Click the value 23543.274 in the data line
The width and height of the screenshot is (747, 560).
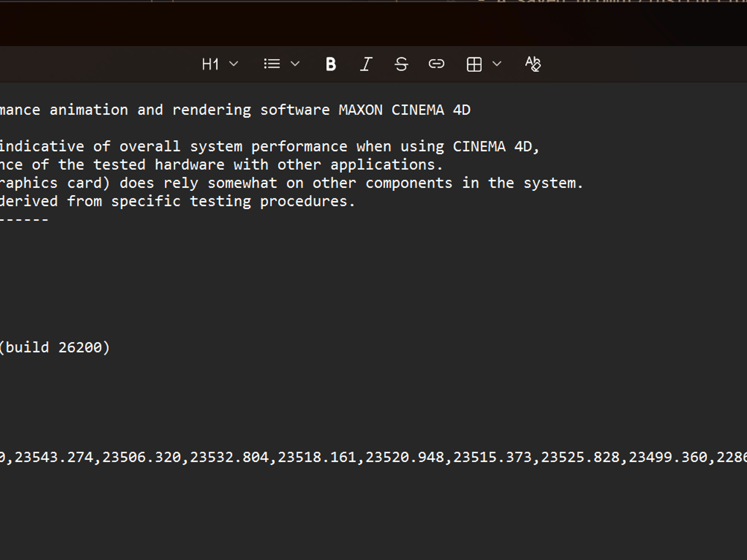[54, 457]
